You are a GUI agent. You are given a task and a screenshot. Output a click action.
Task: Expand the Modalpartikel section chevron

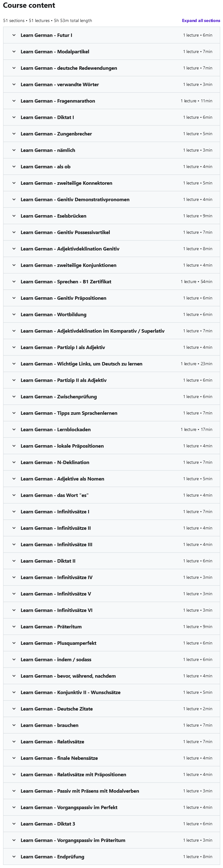coord(14,51)
